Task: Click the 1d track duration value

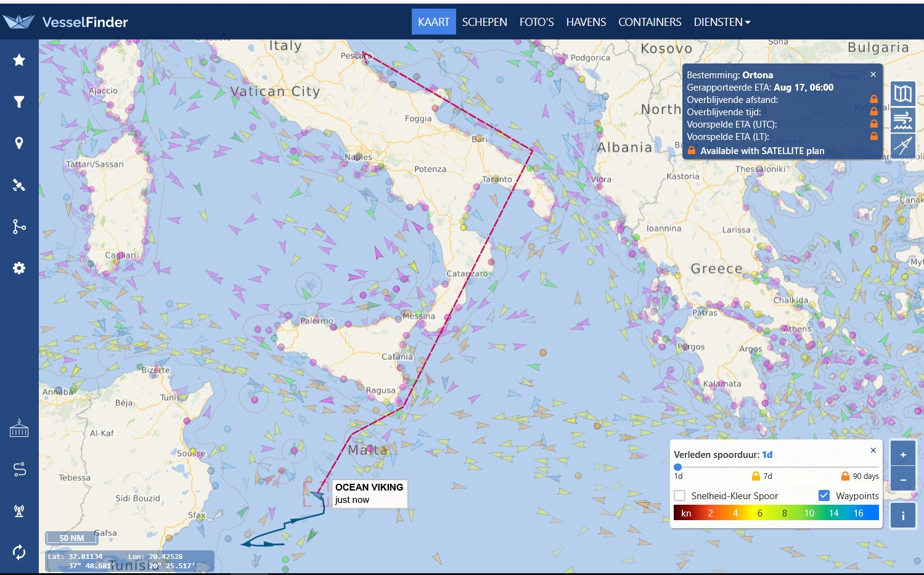Action: (x=767, y=455)
